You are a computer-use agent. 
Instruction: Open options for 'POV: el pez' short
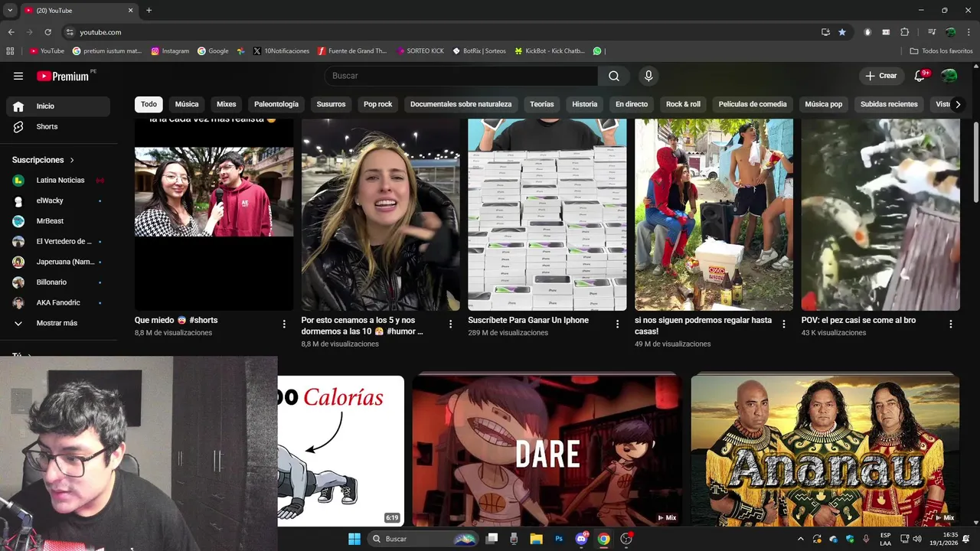pyautogui.click(x=951, y=324)
